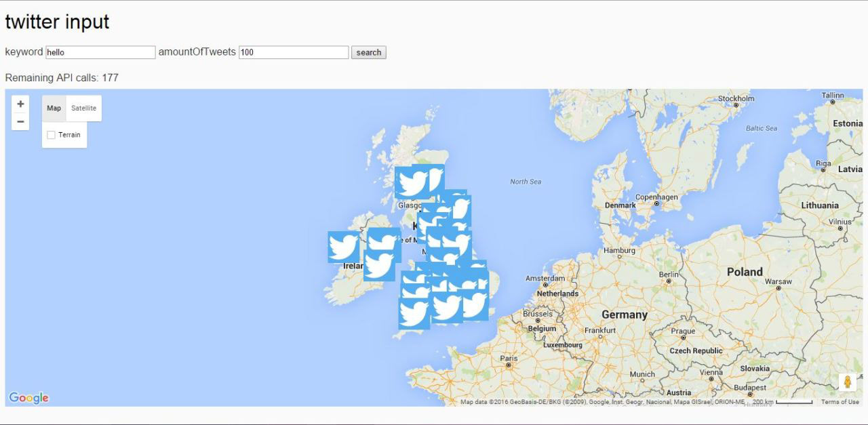868x425 pixels.
Task: Click the Paris city label
Action: coord(509,358)
